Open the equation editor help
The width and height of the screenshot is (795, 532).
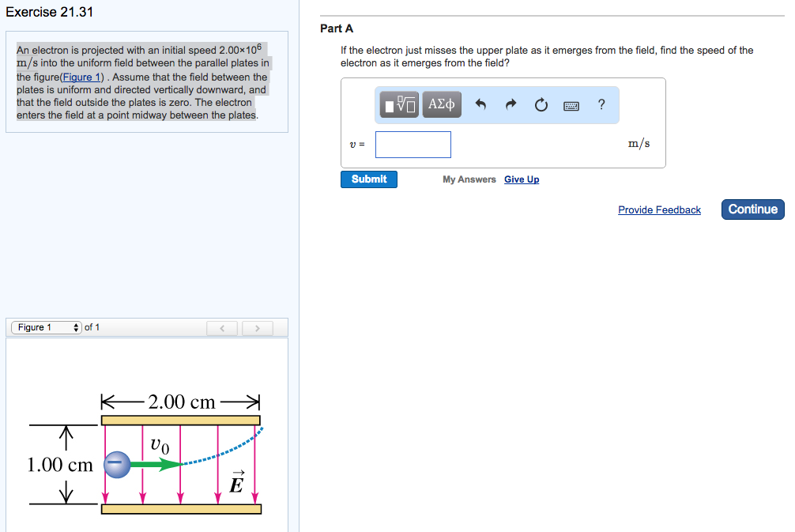point(601,104)
